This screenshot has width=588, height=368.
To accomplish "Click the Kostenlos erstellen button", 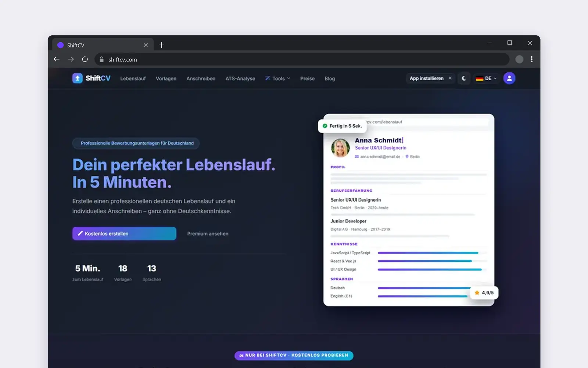I will click(124, 233).
